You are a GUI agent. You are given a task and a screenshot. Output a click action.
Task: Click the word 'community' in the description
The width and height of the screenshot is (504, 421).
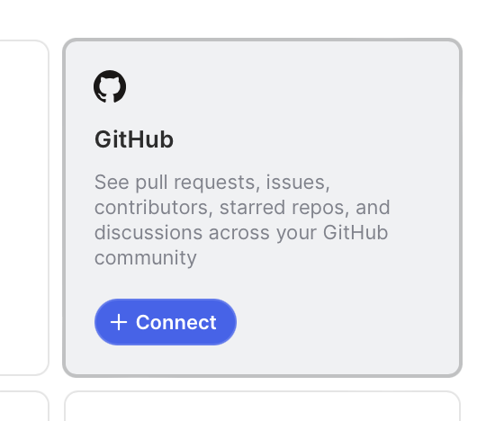coord(146,258)
